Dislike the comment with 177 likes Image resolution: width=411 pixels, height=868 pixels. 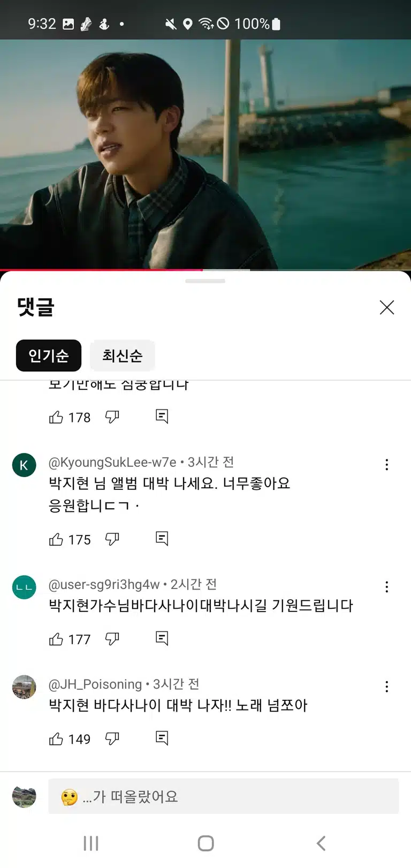pos(112,639)
